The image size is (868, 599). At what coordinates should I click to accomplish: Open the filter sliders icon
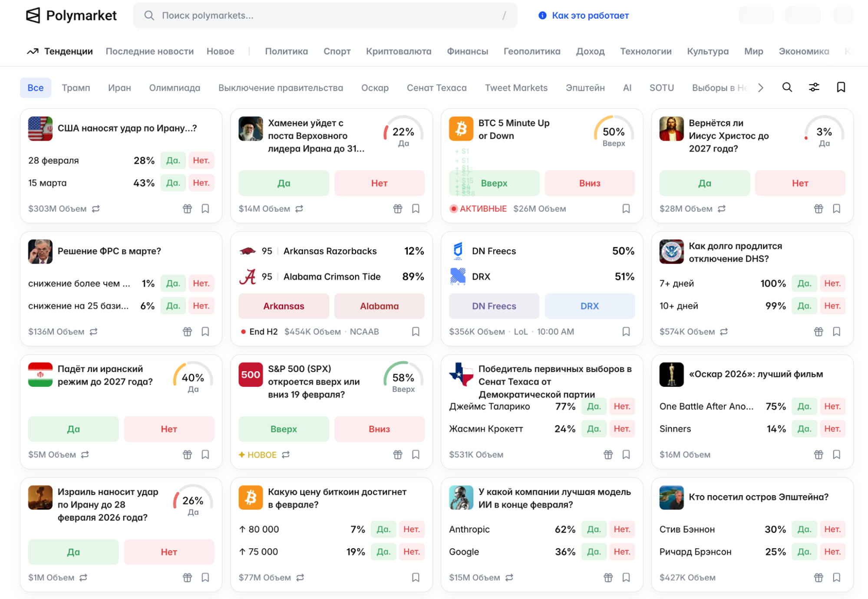pyautogui.click(x=814, y=87)
